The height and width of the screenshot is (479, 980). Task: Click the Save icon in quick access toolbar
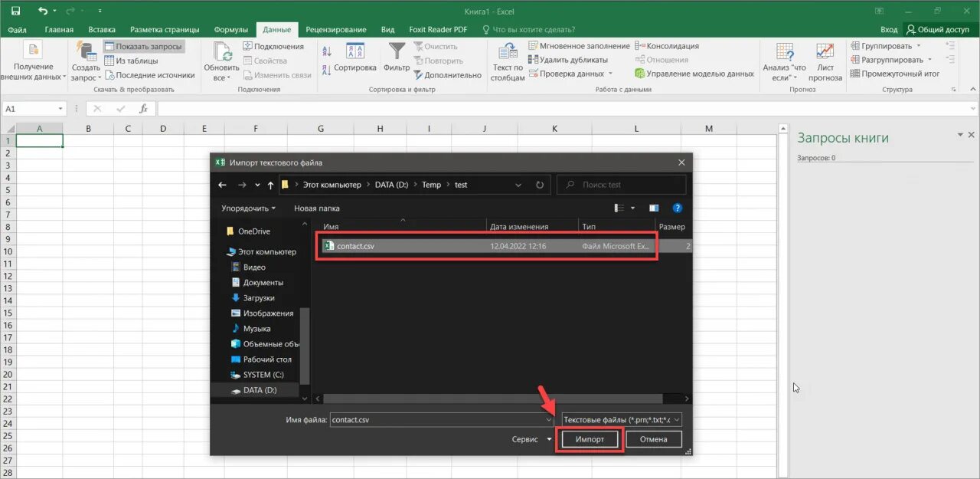click(15, 11)
